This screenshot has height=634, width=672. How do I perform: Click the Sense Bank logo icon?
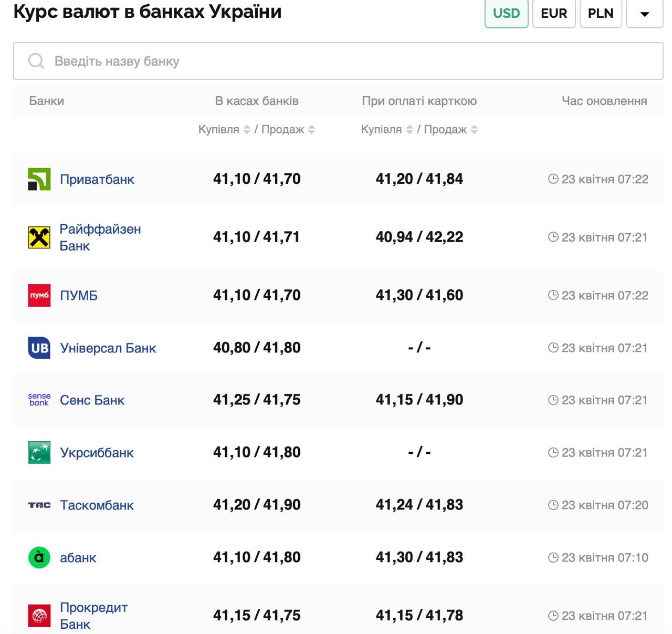click(39, 400)
